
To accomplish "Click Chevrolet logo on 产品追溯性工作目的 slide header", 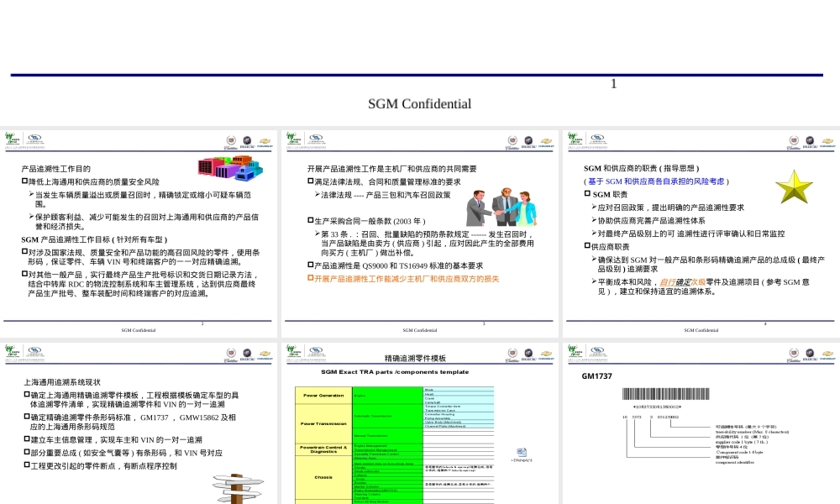I will (x=265, y=142).
